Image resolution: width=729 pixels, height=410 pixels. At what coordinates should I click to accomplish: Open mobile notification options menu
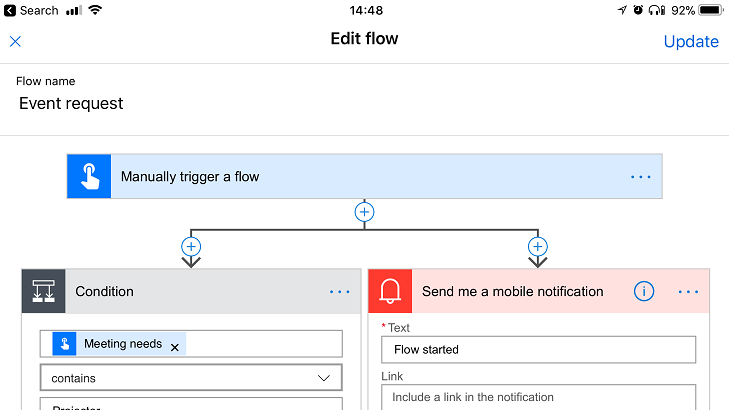tap(688, 292)
